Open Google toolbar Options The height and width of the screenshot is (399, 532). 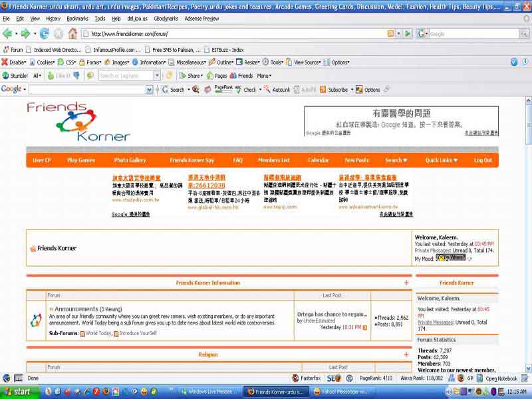[368, 90]
